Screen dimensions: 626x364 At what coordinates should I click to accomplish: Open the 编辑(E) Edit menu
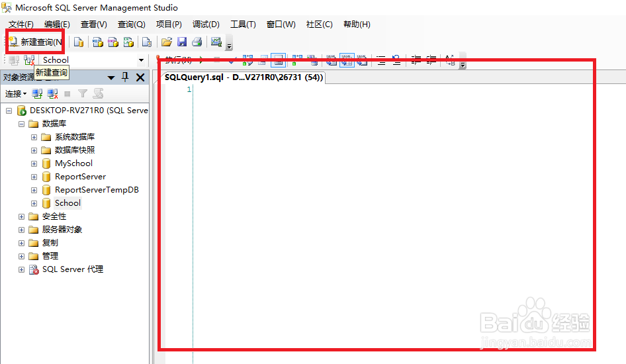[57, 24]
